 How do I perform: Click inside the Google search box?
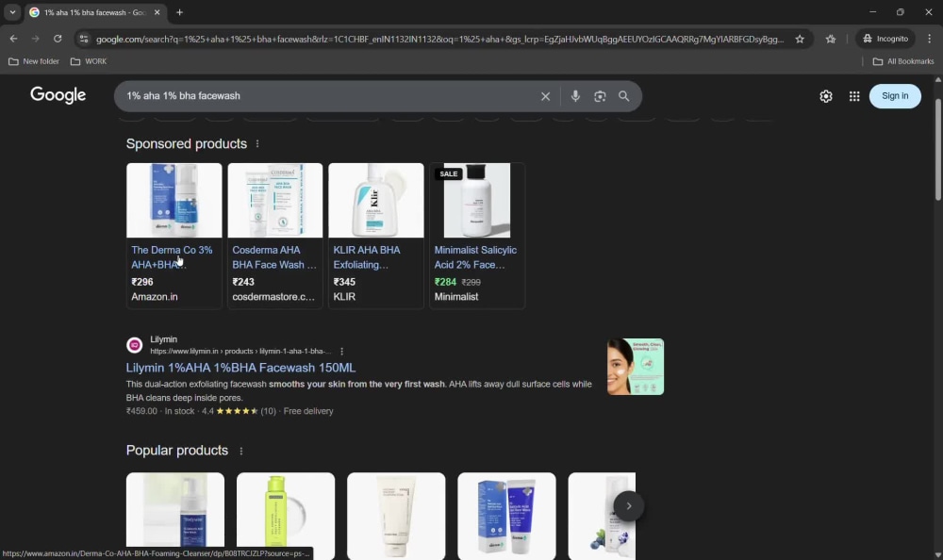tap(328, 96)
